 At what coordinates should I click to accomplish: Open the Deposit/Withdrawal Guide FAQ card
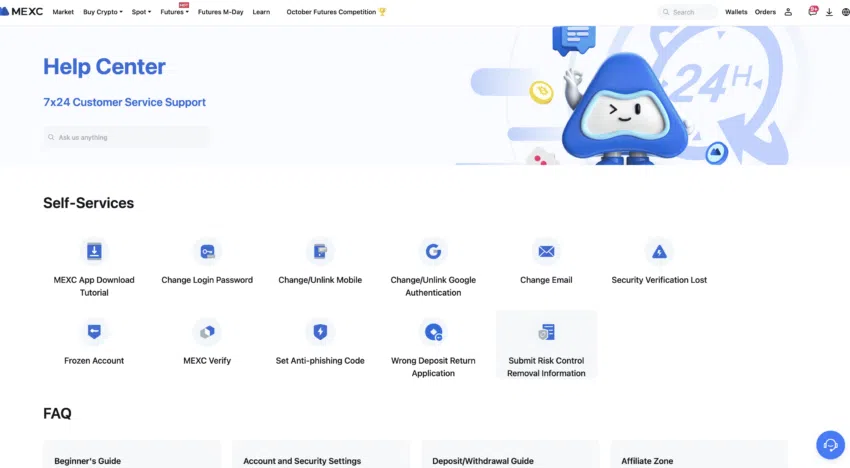[x=510, y=454]
